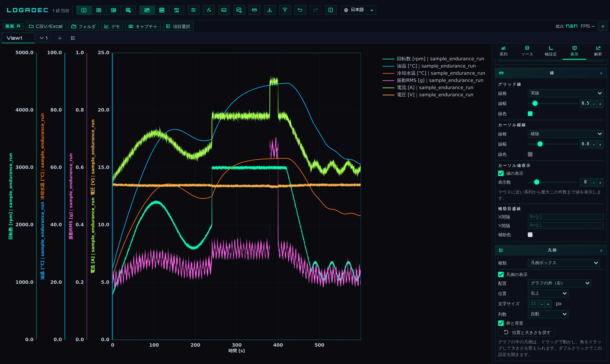Click the FFT view icon in toolbar
610x364 pixels.
176,10
